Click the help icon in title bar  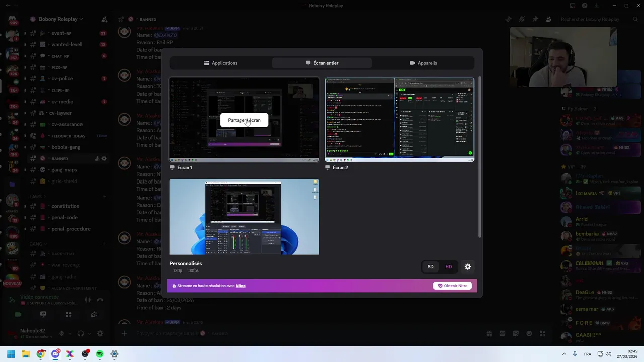(x=585, y=6)
